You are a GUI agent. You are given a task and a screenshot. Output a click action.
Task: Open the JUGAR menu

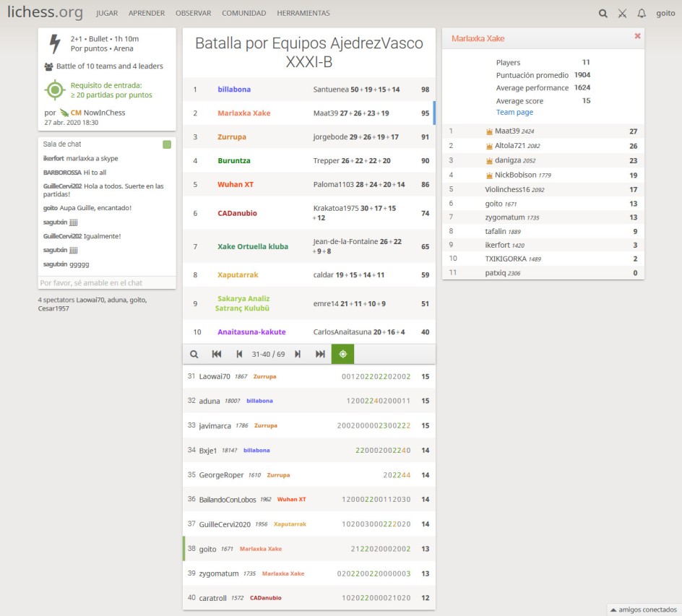[x=107, y=13]
